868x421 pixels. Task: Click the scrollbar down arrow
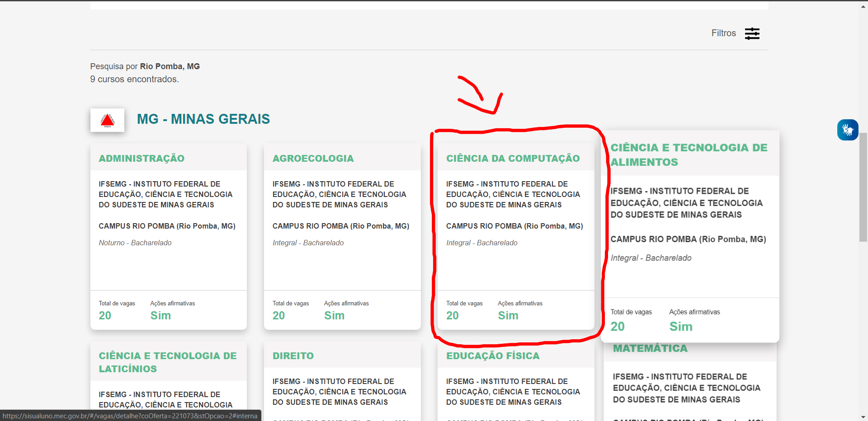(863, 417)
